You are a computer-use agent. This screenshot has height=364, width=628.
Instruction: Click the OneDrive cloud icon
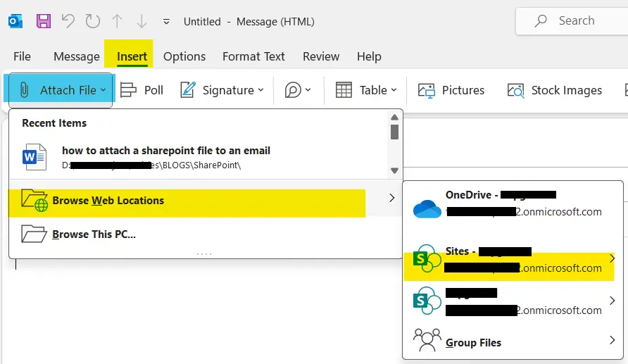[x=427, y=208]
